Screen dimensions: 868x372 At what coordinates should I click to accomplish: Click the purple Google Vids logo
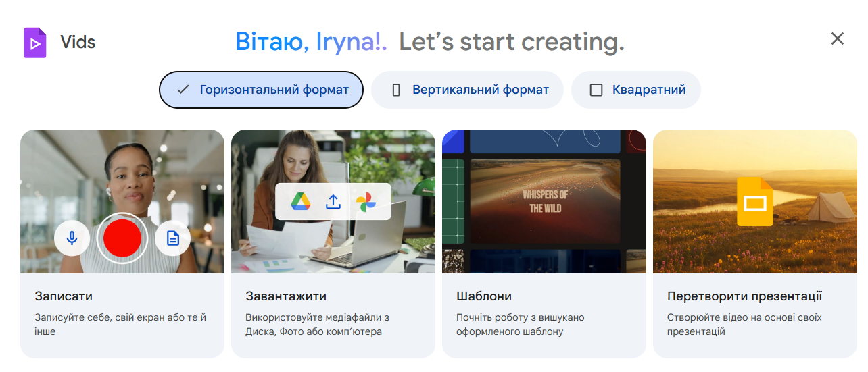point(35,43)
